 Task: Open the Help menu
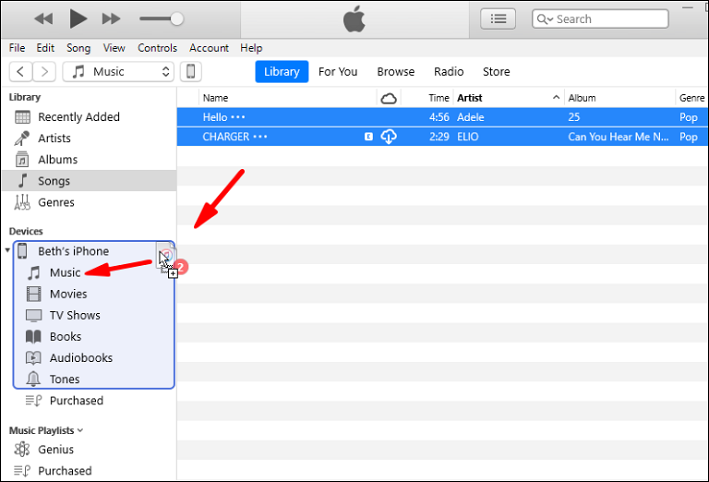coord(251,48)
